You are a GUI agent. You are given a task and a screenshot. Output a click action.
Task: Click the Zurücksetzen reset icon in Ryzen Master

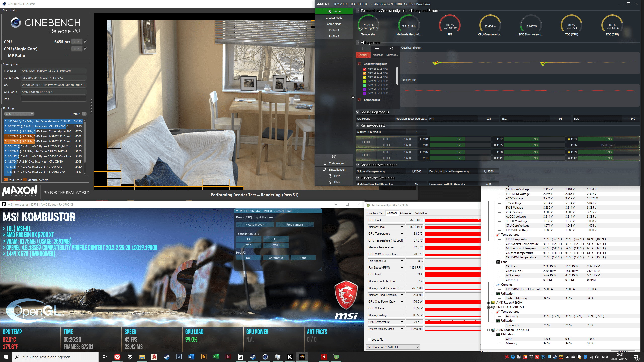coord(325,163)
